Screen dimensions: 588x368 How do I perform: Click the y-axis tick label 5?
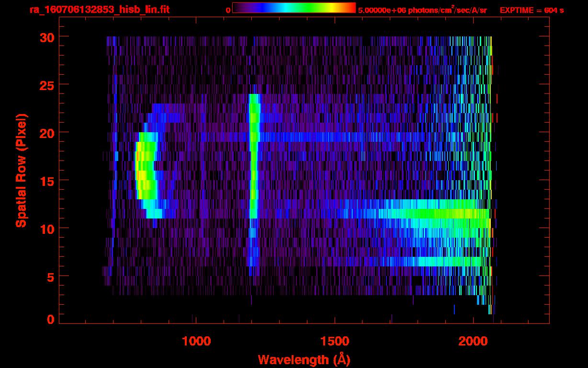[49, 276]
